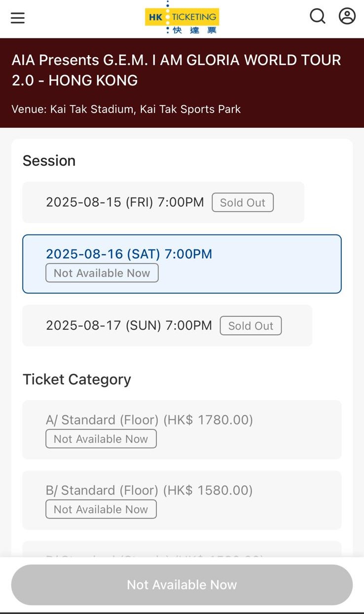
Task: Click Not Available Now badge in Saturday session
Action: click(102, 273)
